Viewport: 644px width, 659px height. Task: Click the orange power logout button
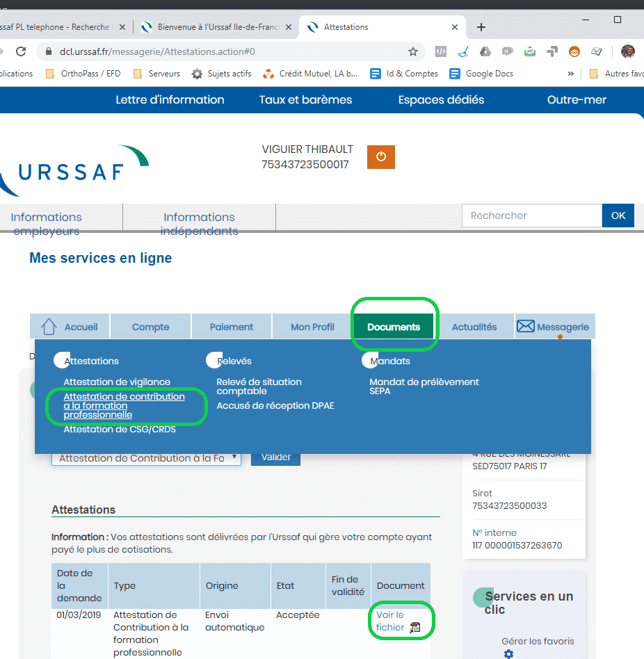(x=380, y=156)
